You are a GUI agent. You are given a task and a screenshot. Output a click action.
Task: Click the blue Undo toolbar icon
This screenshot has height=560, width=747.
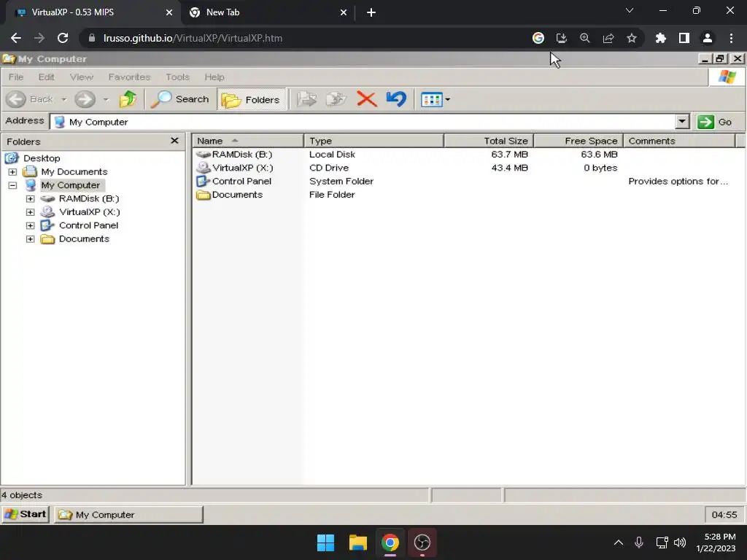396,99
